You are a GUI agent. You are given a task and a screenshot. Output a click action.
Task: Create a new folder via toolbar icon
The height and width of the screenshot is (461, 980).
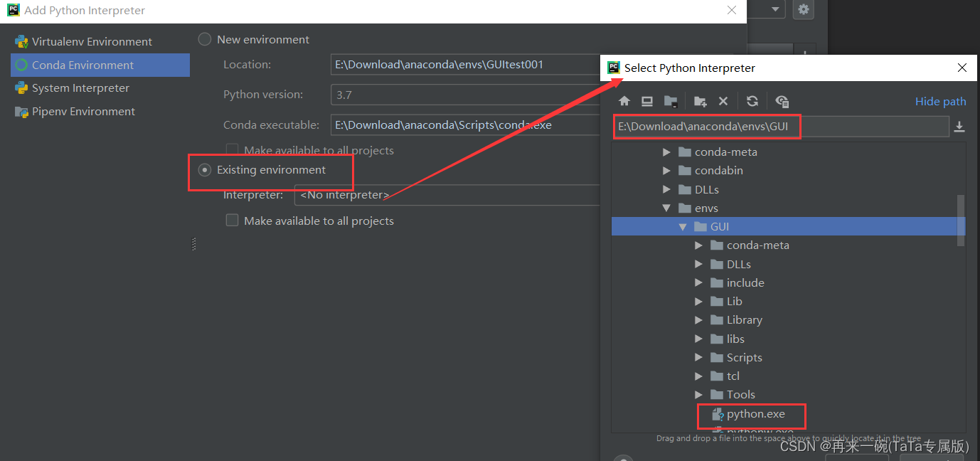pyautogui.click(x=701, y=101)
